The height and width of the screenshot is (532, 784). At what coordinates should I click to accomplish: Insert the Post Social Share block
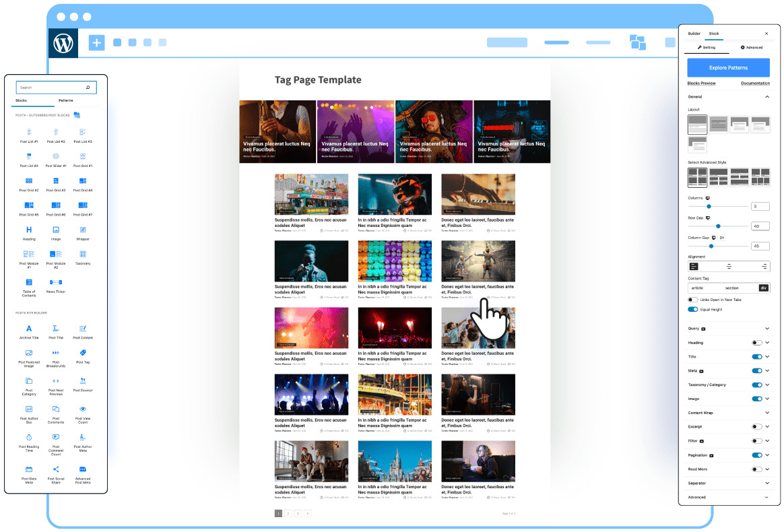(x=56, y=475)
